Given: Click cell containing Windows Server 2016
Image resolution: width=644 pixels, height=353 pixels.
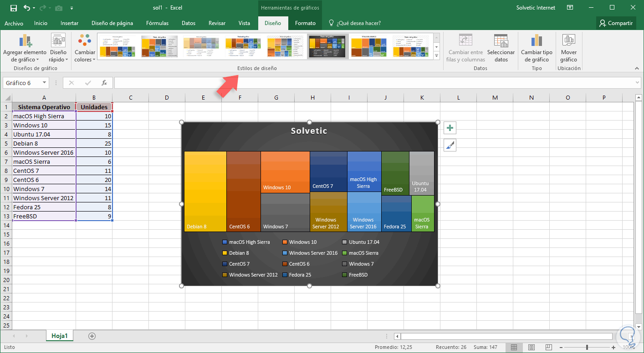Looking at the screenshot, I should (x=44, y=152).
